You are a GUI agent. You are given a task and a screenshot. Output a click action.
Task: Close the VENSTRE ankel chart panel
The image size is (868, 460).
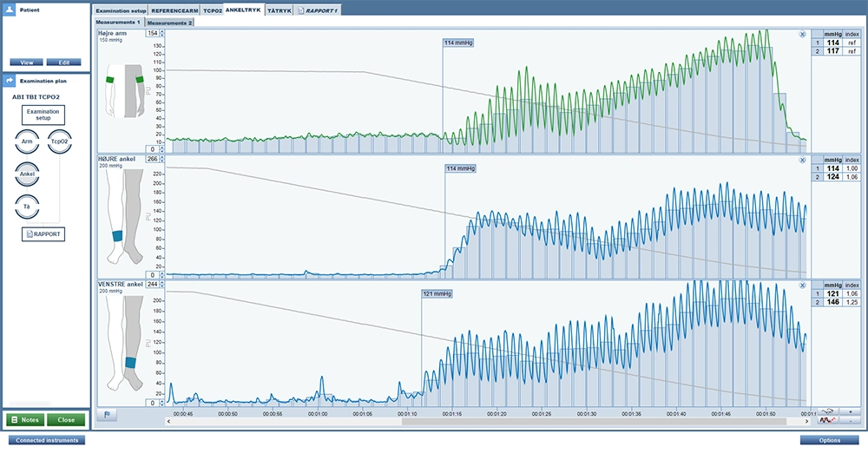pos(802,286)
